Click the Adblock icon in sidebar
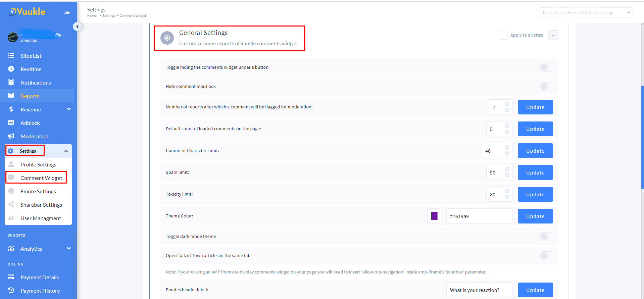The height and width of the screenshot is (299, 644). click(x=11, y=122)
